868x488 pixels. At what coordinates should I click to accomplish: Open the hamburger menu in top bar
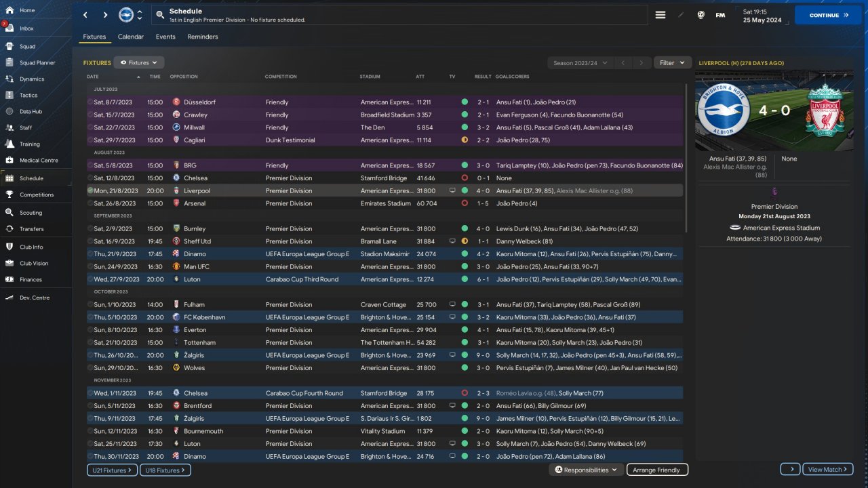[660, 15]
